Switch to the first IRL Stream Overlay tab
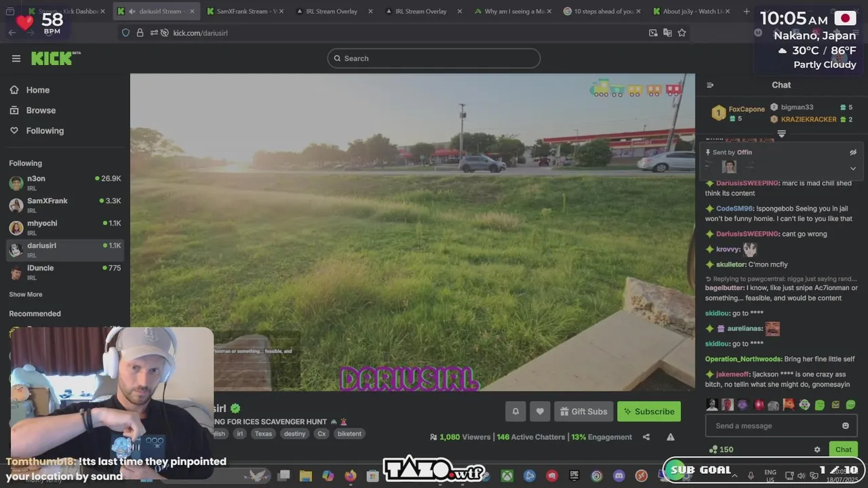 tap(332, 12)
